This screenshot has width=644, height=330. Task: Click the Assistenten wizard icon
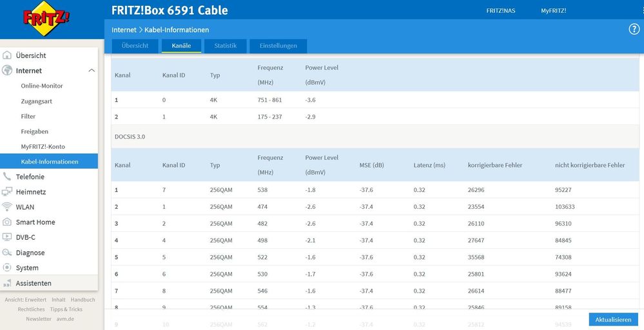click(7, 283)
